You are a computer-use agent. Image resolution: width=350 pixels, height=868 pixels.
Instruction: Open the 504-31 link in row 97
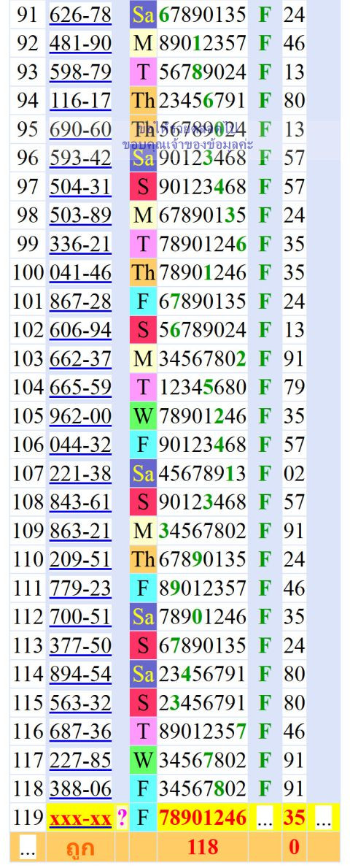coord(81,187)
